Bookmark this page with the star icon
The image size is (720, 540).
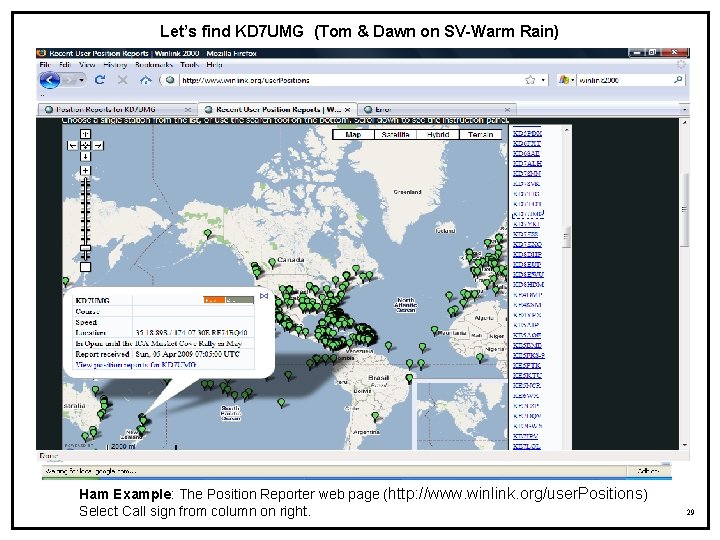tap(530, 80)
